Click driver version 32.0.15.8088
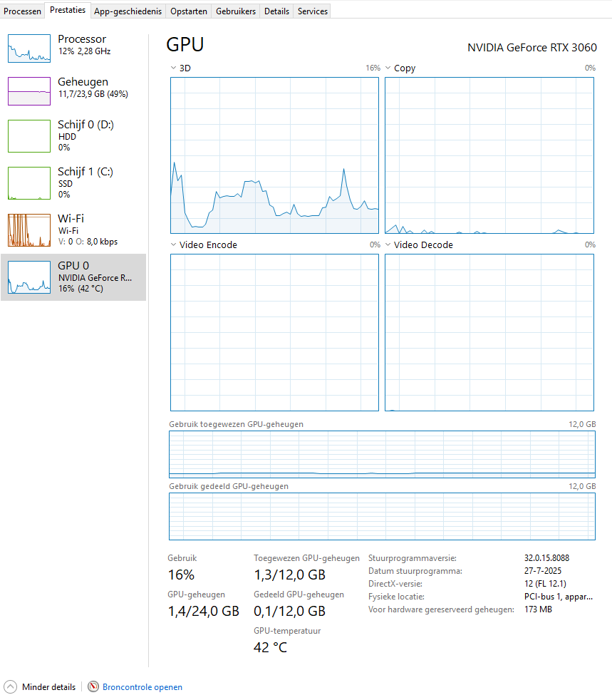The height and width of the screenshot is (700, 612). tap(546, 558)
